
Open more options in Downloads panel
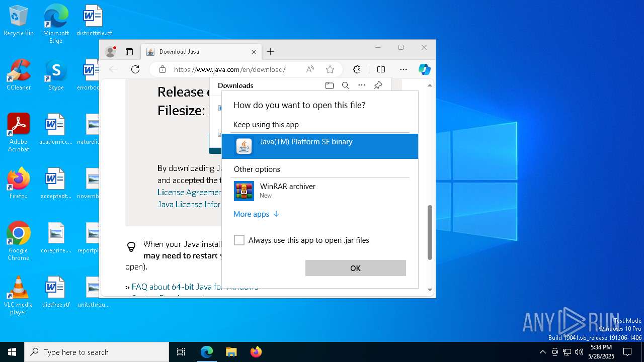point(362,85)
